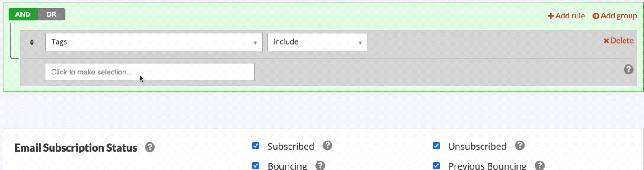Delete the Tags rule
The height and width of the screenshot is (170, 644).
tap(618, 41)
